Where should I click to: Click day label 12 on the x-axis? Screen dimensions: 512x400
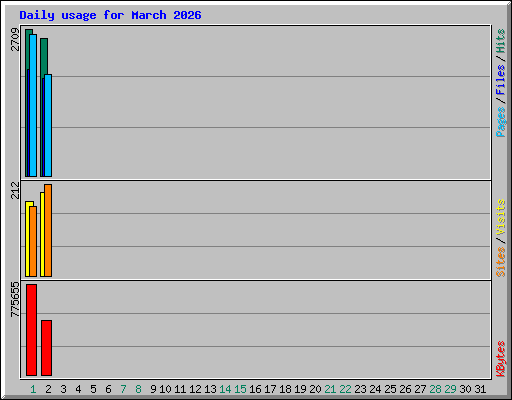pos(195,389)
